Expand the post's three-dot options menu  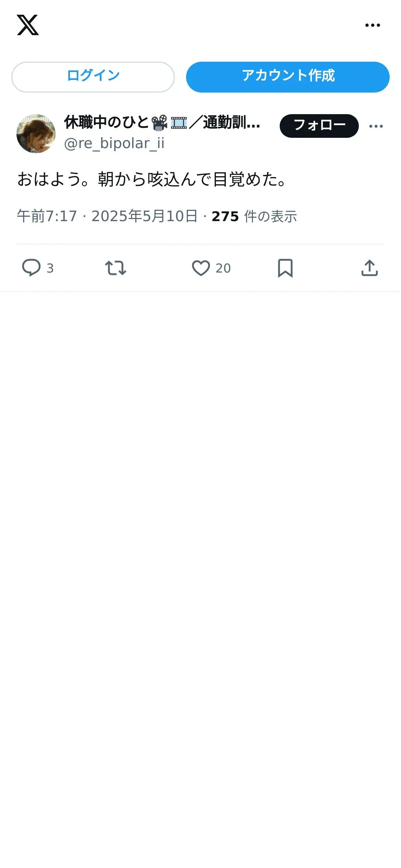[x=376, y=126]
